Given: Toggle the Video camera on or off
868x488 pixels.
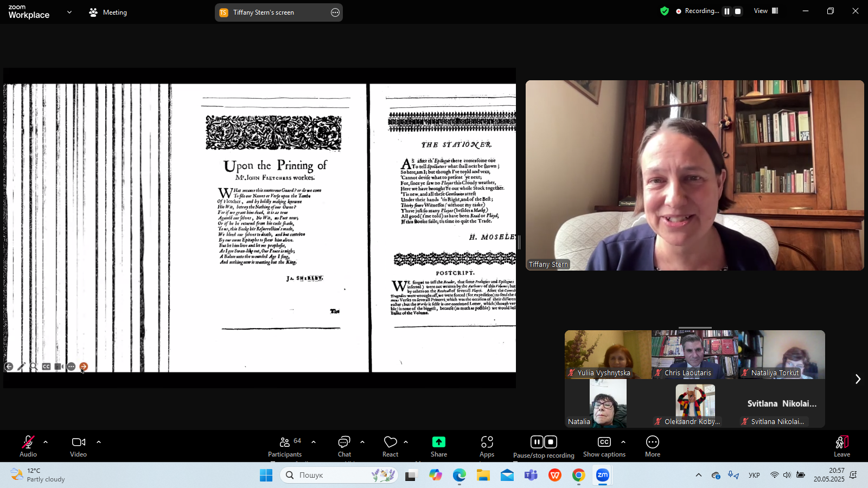Looking at the screenshot, I should click(x=79, y=446).
